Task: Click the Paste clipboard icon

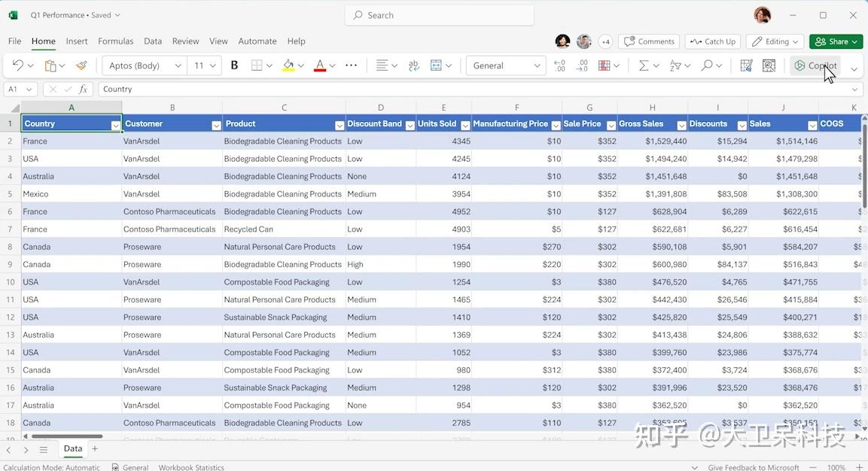Action: (50, 66)
